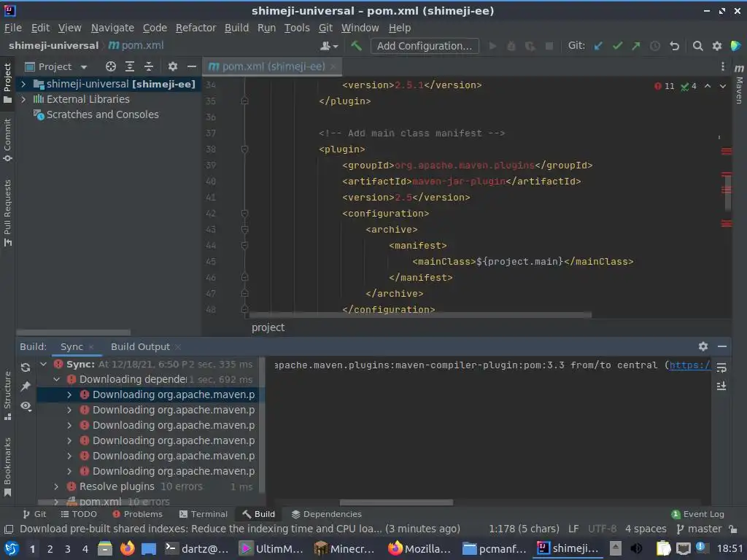
Task: Expand shimeji-universal project tree node
Action: tap(23, 85)
